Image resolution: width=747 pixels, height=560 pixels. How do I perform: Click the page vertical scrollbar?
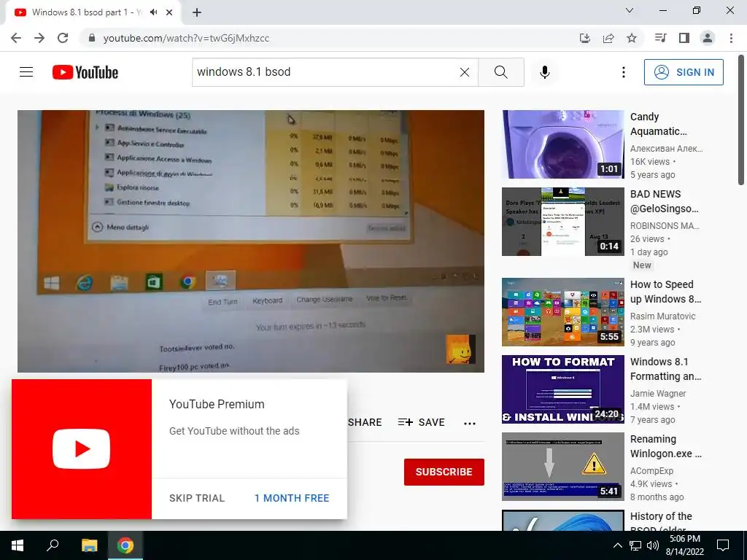(741, 120)
